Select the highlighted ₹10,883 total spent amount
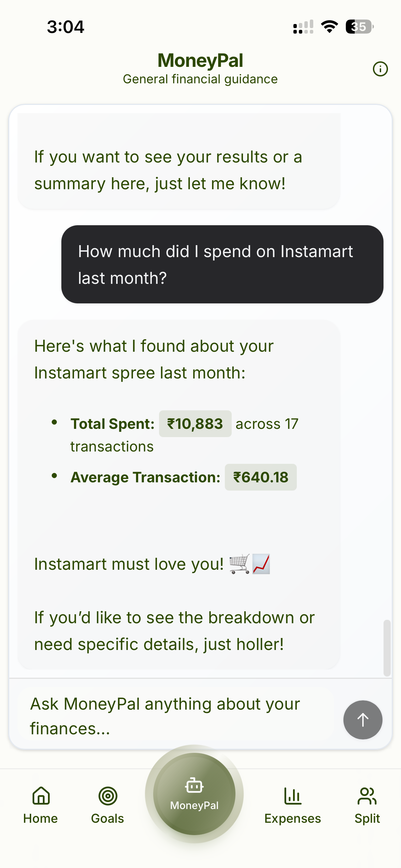The height and width of the screenshot is (868, 401). (x=195, y=424)
